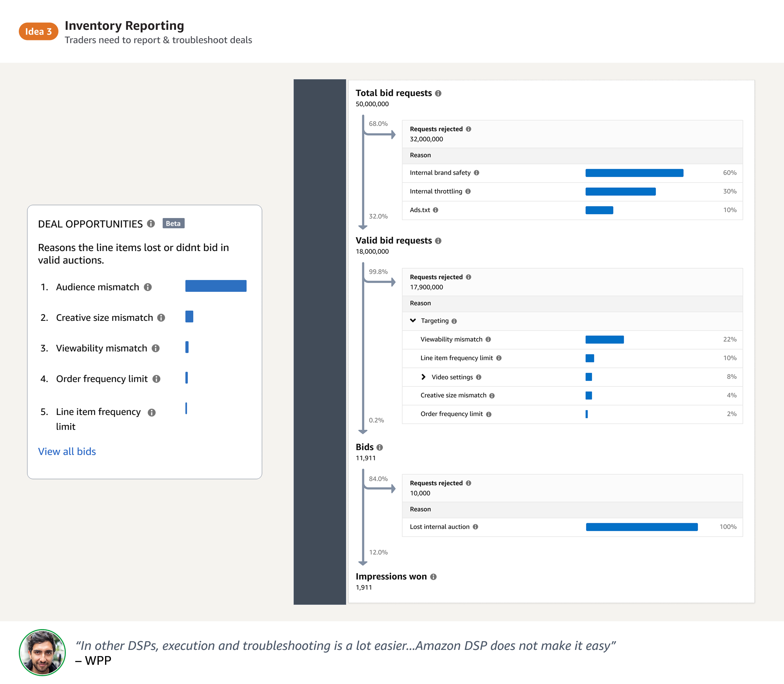The width and height of the screenshot is (784, 684).
Task: Show info for Ads.txt reason
Action: (436, 210)
